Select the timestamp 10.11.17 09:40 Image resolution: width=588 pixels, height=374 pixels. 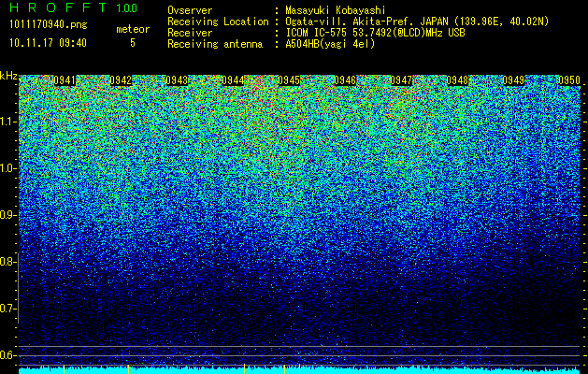(x=48, y=43)
